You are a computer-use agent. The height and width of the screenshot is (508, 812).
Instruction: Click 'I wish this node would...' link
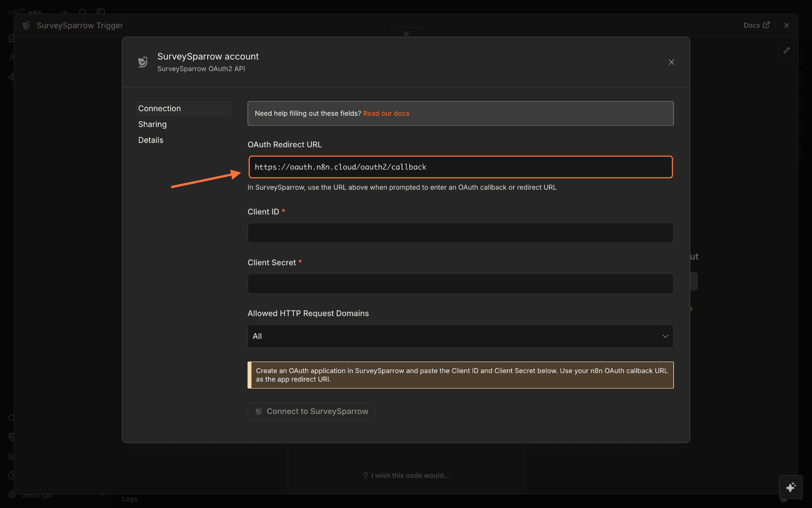406,475
